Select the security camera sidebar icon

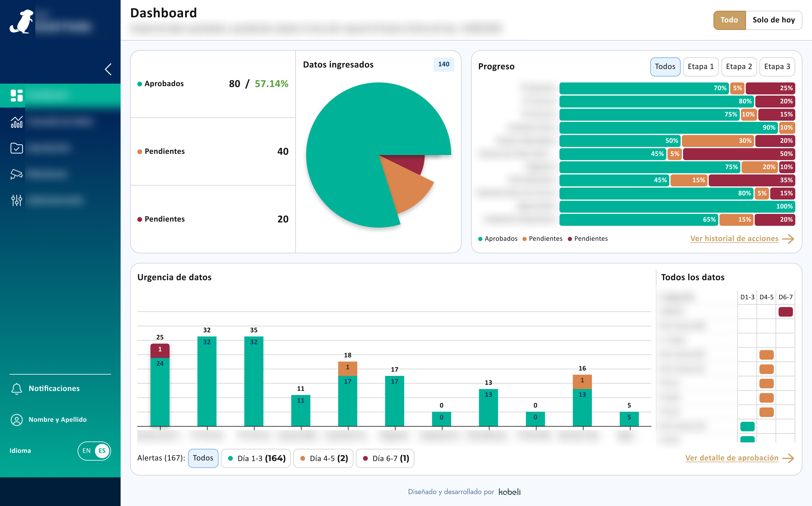click(16, 174)
